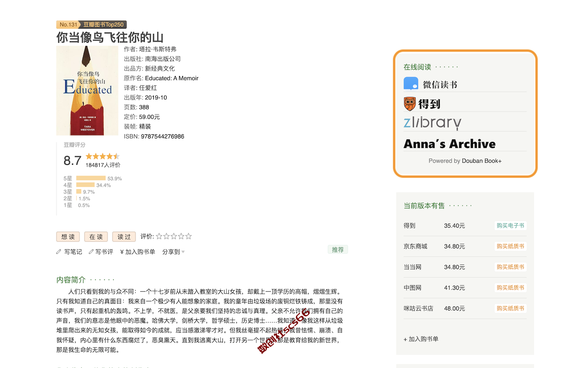Open the 184817人评价 ratings link

tap(103, 165)
